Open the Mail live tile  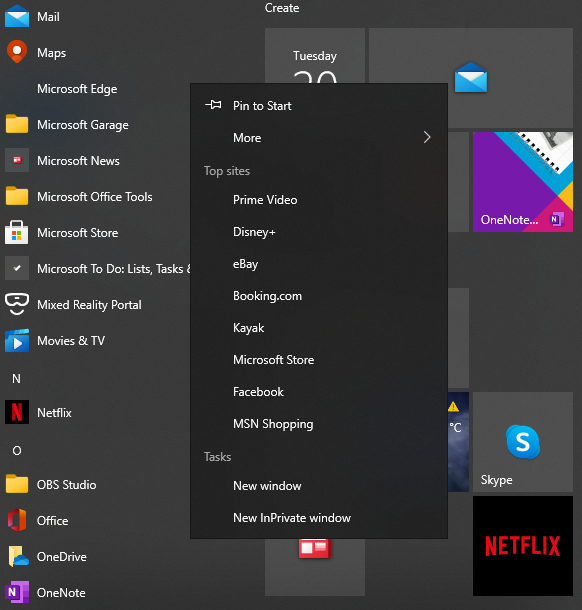471,78
